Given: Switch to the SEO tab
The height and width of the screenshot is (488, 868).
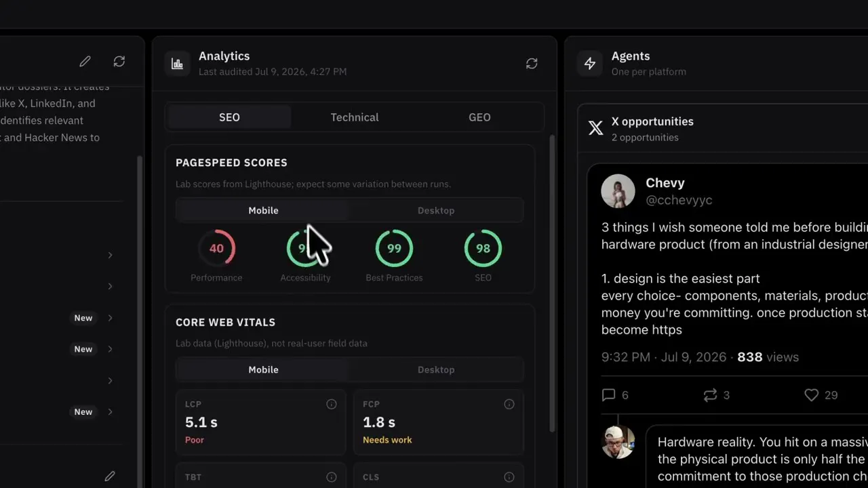Looking at the screenshot, I should pyautogui.click(x=229, y=117).
